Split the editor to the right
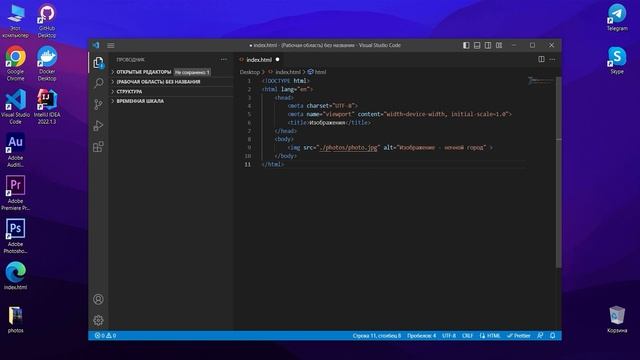 541,59
